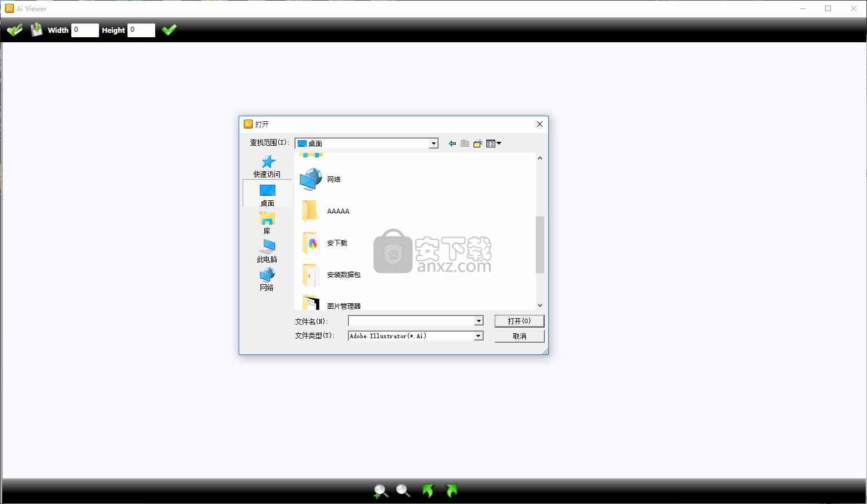Click the Width input field

pos(85,30)
